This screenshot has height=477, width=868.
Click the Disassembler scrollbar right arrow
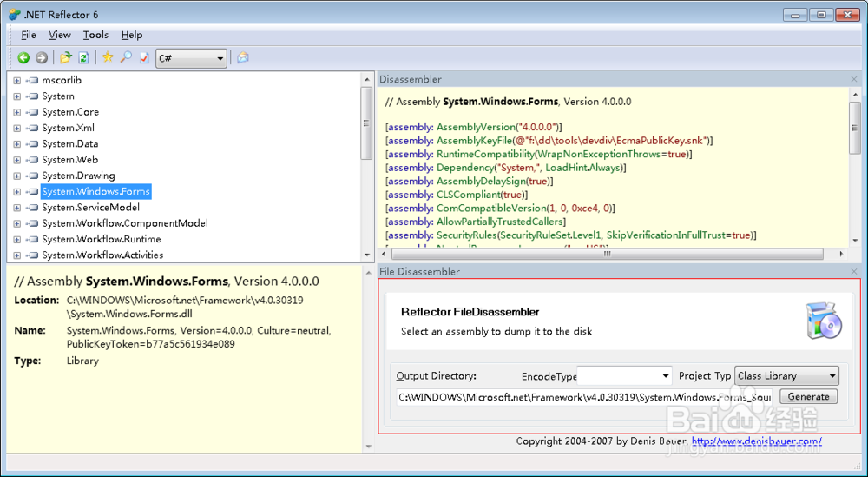pos(842,254)
